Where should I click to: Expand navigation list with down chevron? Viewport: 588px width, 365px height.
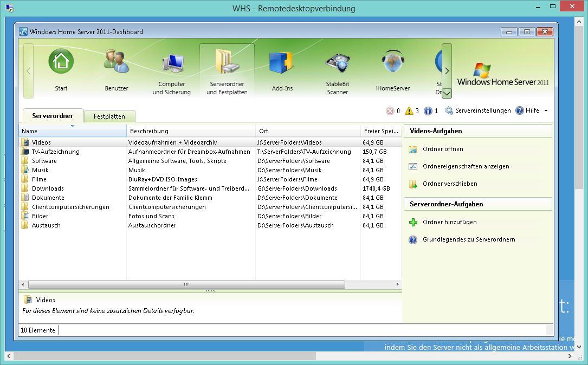pyautogui.click(x=447, y=93)
